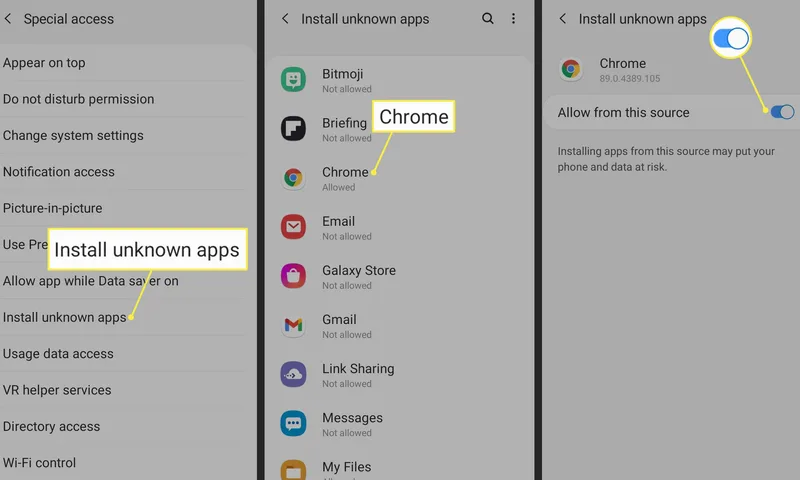Tap Chrome version 89.0.4389.105 text
The height and width of the screenshot is (480, 800).
pos(630,79)
